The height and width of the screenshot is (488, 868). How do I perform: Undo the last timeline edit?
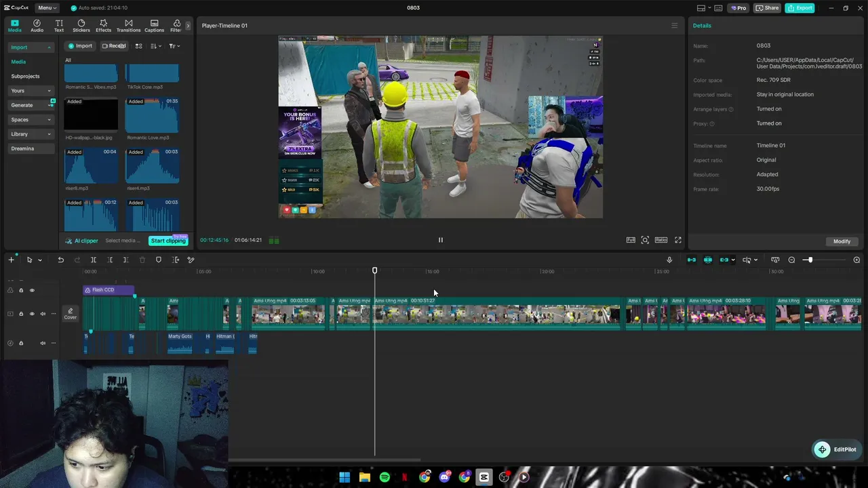60,260
